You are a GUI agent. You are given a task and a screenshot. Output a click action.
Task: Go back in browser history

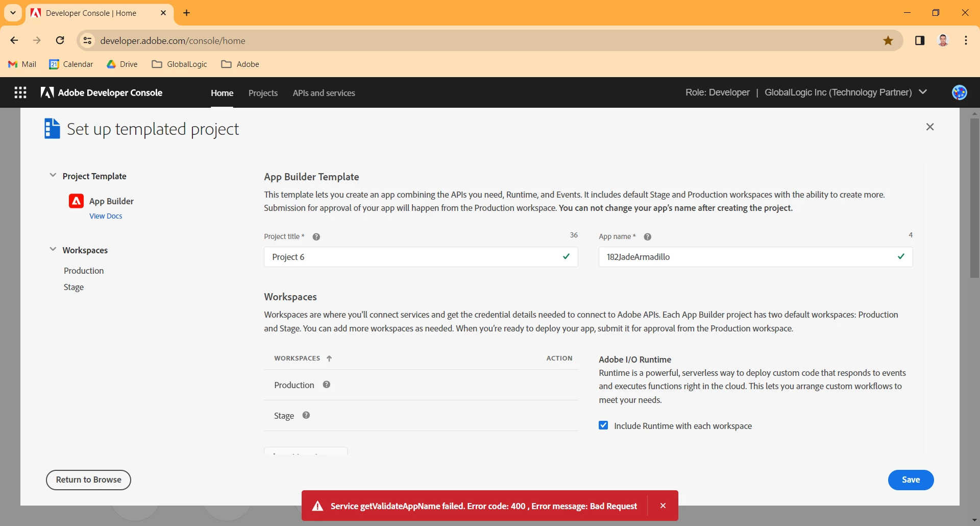(14, 40)
